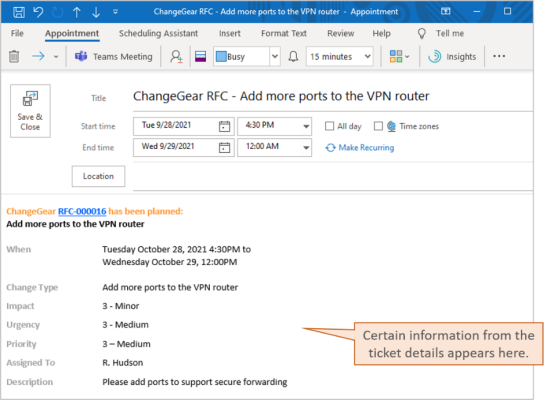Click the Invite Attendees person icon
Screen dimensions: 547x400
(x=176, y=56)
